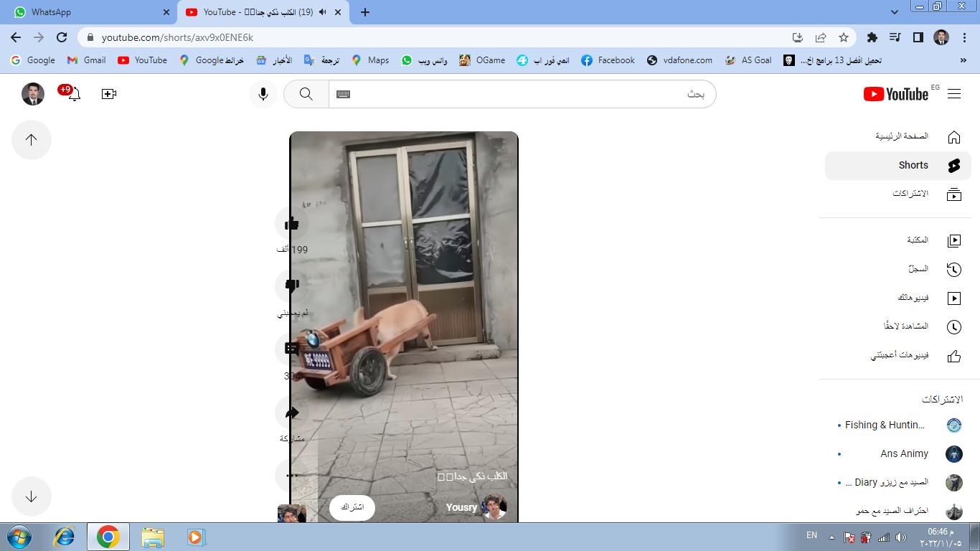Open comments on the short

coord(291,349)
